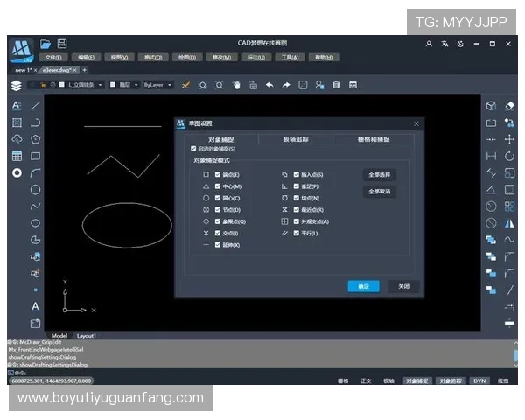The image size is (525, 420).
Task: Select the Donut ring tool
Action: 17,173
